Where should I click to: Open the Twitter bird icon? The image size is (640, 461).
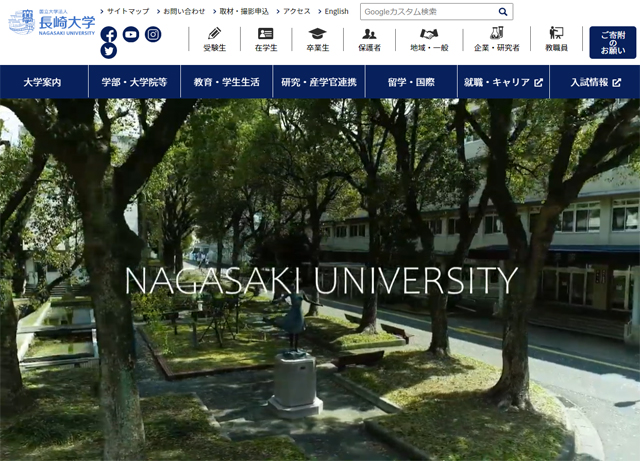tap(109, 51)
